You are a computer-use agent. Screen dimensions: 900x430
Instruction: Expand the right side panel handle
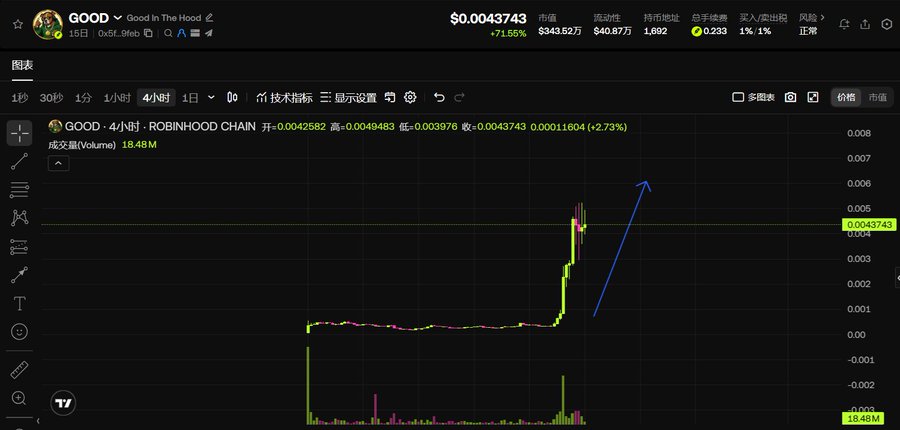pyautogui.click(x=897, y=277)
